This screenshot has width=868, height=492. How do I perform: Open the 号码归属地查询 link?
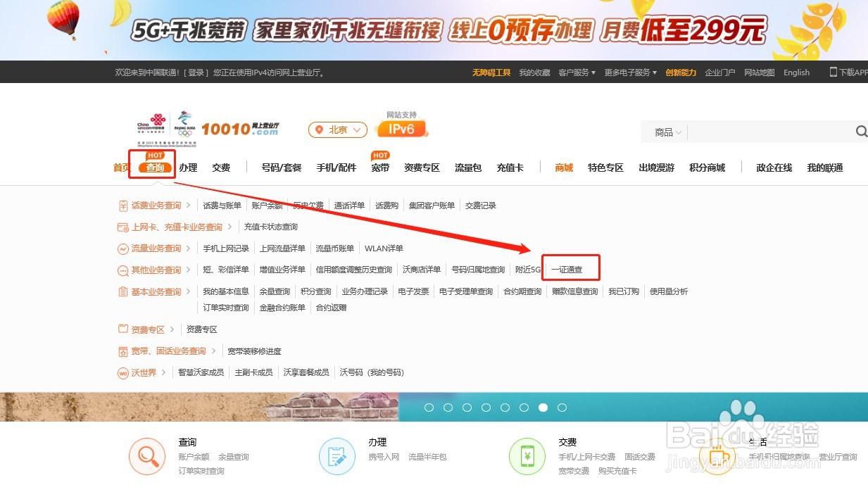point(478,270)
